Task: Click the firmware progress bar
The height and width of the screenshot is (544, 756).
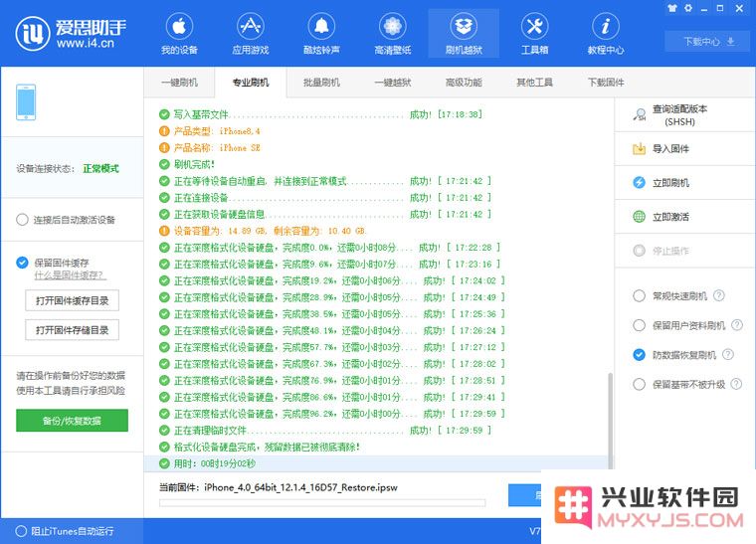Action: 322,503
